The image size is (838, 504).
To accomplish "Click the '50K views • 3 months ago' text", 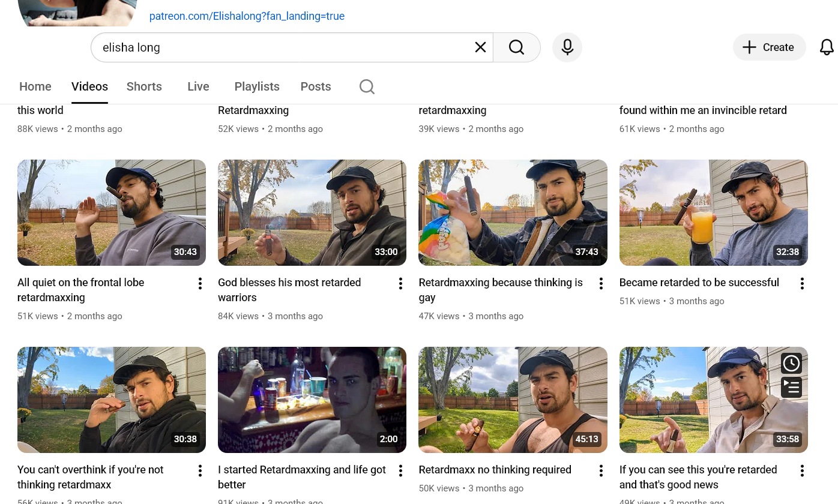I will [471, 488].
